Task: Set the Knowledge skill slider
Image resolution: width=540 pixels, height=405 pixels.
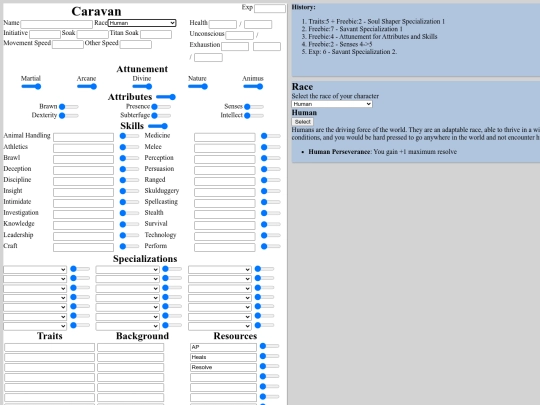Action: pos(129,224)
